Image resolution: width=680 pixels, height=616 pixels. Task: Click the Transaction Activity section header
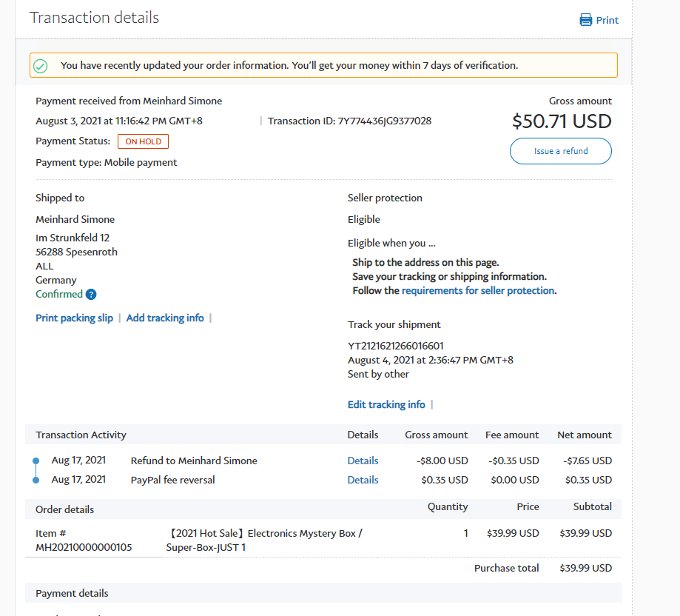(81, 435)
